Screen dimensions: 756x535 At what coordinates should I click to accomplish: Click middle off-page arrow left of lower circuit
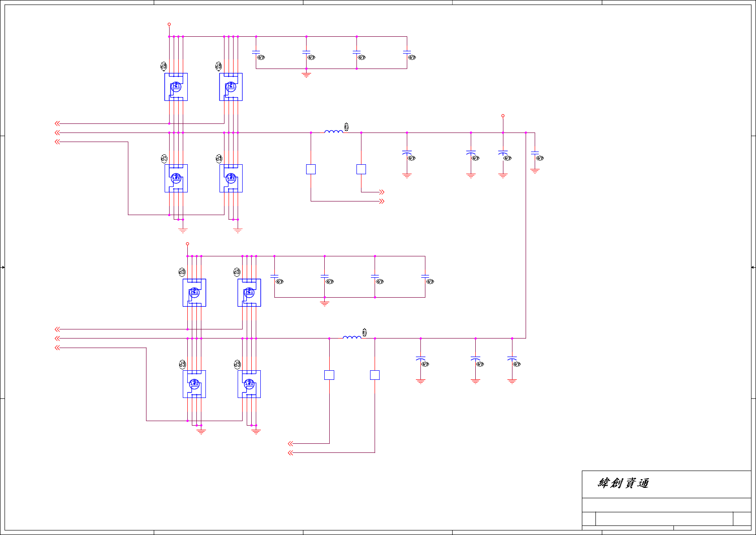coord(57,338)
